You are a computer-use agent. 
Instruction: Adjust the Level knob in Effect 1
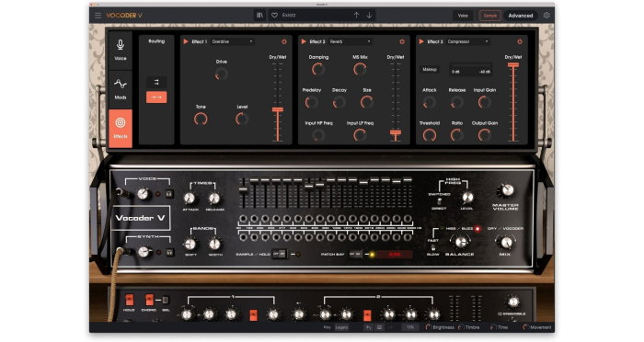coord(242,120)
